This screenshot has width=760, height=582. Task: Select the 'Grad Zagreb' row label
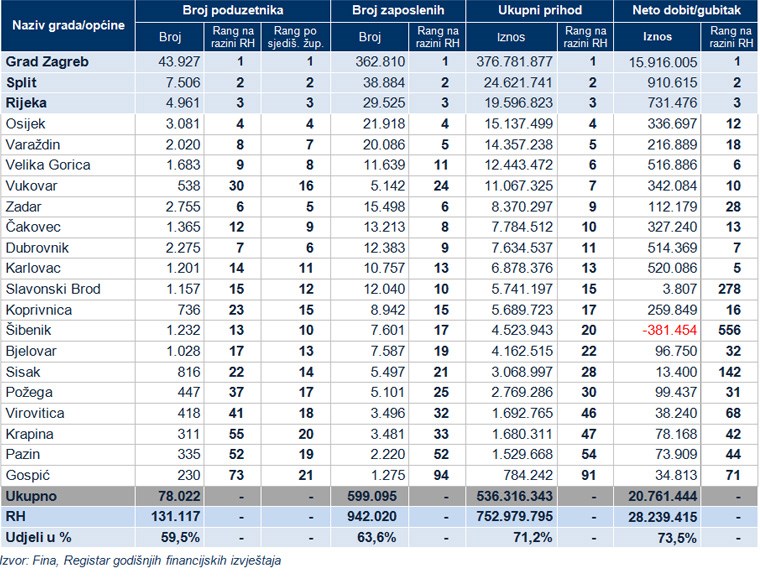click(x=47, y=62)
